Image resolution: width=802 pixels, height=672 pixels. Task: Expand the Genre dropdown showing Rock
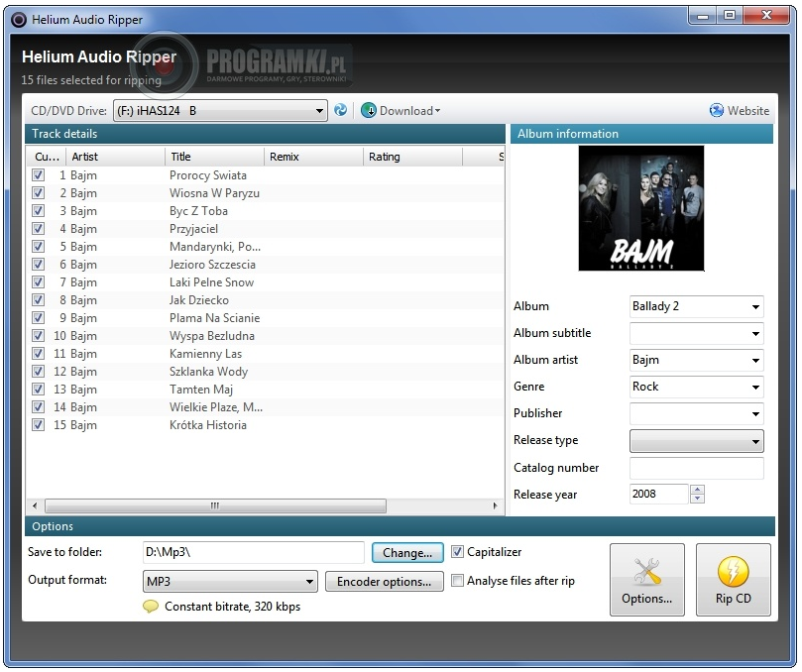pyautogui.click(x=755, y=388)
